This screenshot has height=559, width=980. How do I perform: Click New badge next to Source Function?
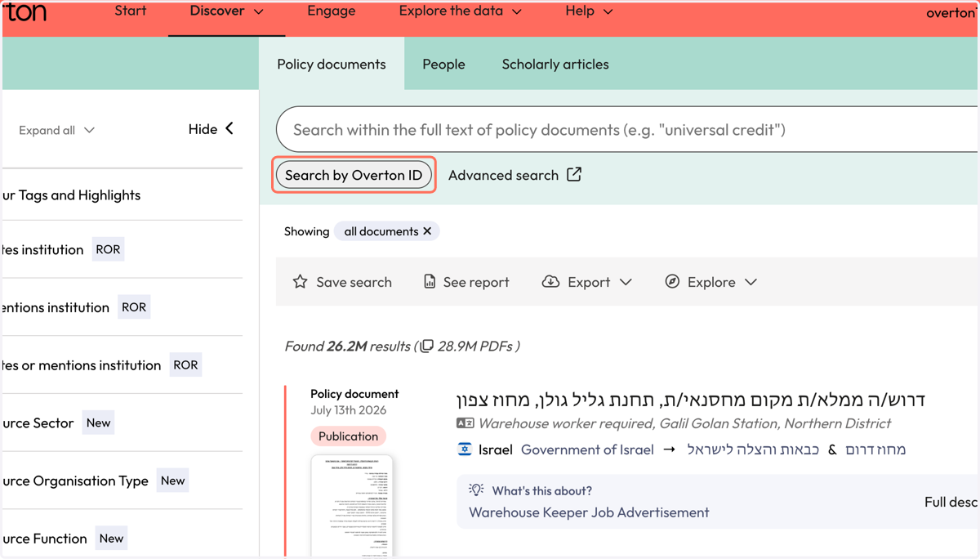click(111, 539)
